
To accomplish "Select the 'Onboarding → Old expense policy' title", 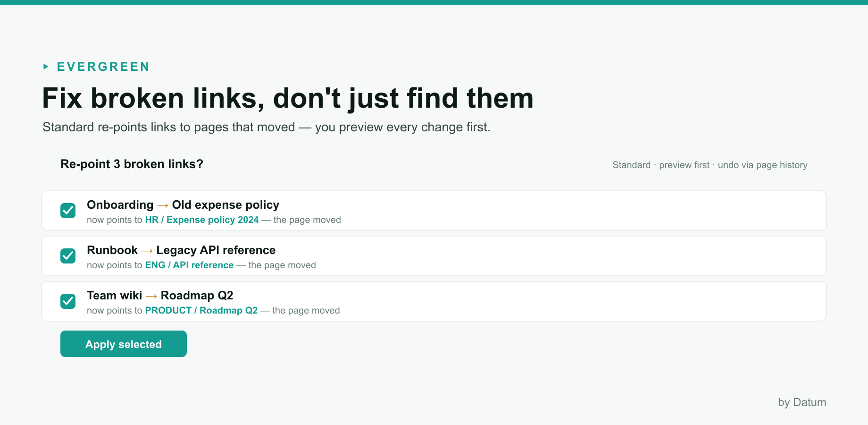I will pyautogui.click(x=183, y=205).
